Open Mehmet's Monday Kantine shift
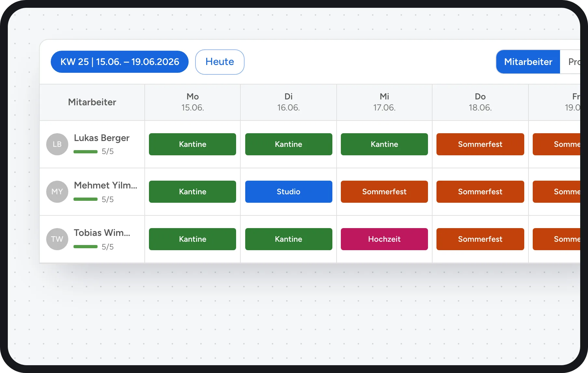This screenshot has height=373, width=588. click(x=193, y=192)
